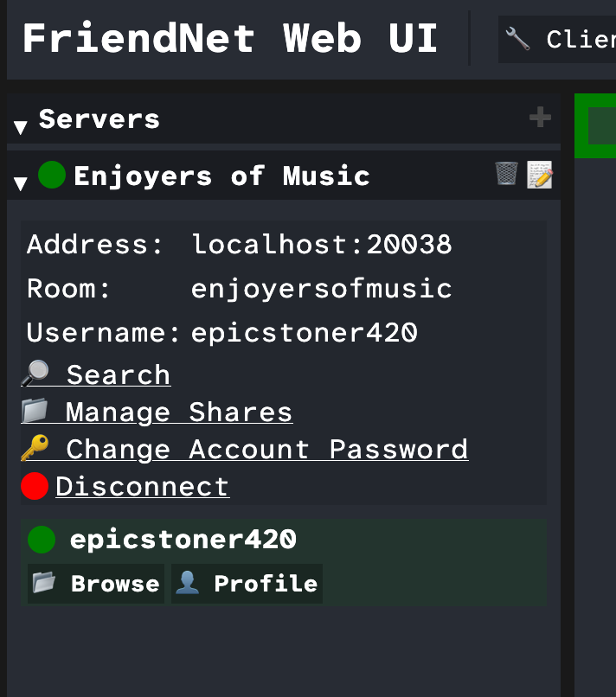Click the Disconnect link
The image size is (616, 697).
(142, 486)
